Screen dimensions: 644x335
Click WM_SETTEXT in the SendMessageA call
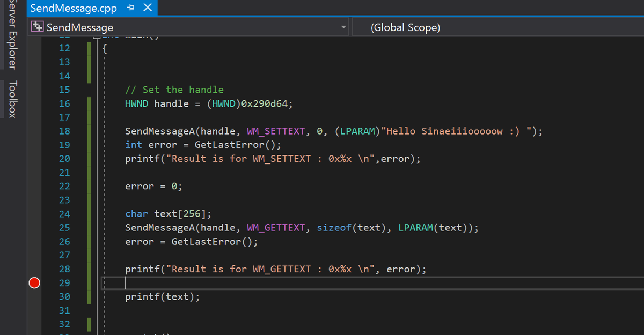tap(276, 131)
